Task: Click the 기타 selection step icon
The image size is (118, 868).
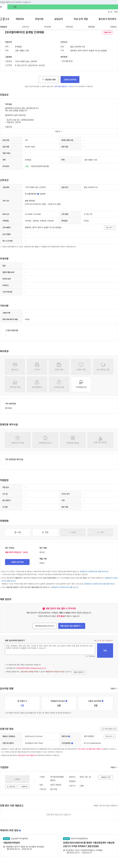Action: [100, 532]
